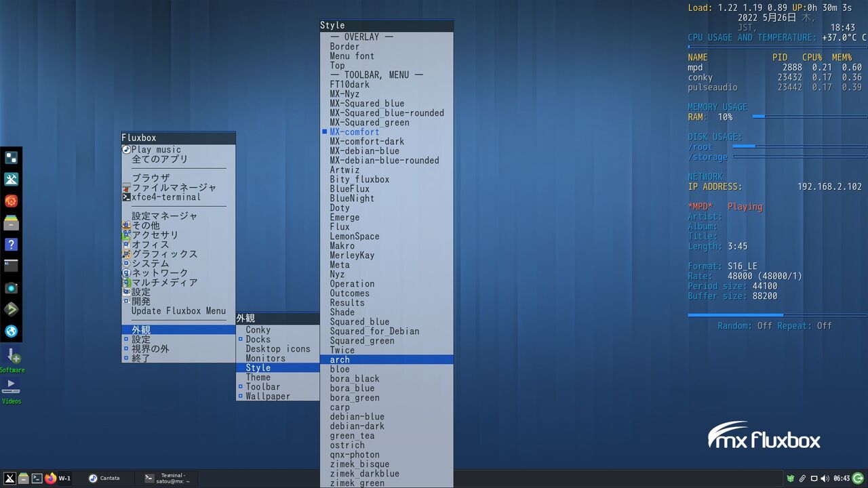Open the web browser globe icon in the dock
The height and width of the screenshot is (488, 868).
pyautogui.click(x=12, y=331)
